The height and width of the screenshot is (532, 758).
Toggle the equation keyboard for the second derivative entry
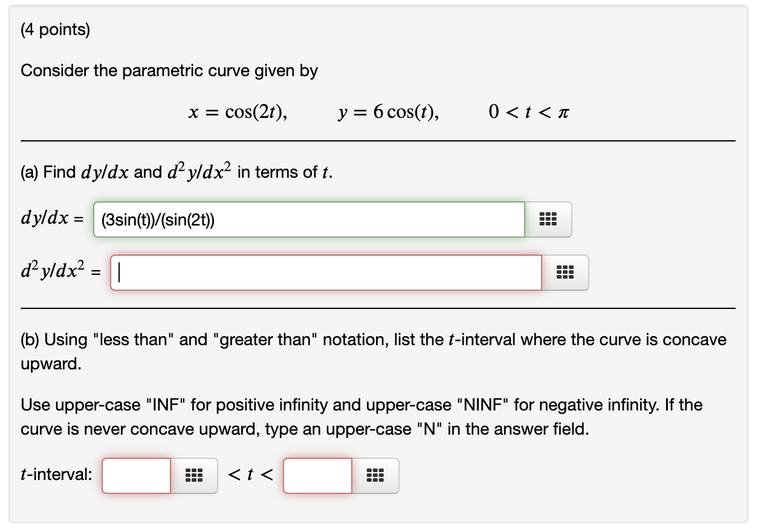click(565, 273)
